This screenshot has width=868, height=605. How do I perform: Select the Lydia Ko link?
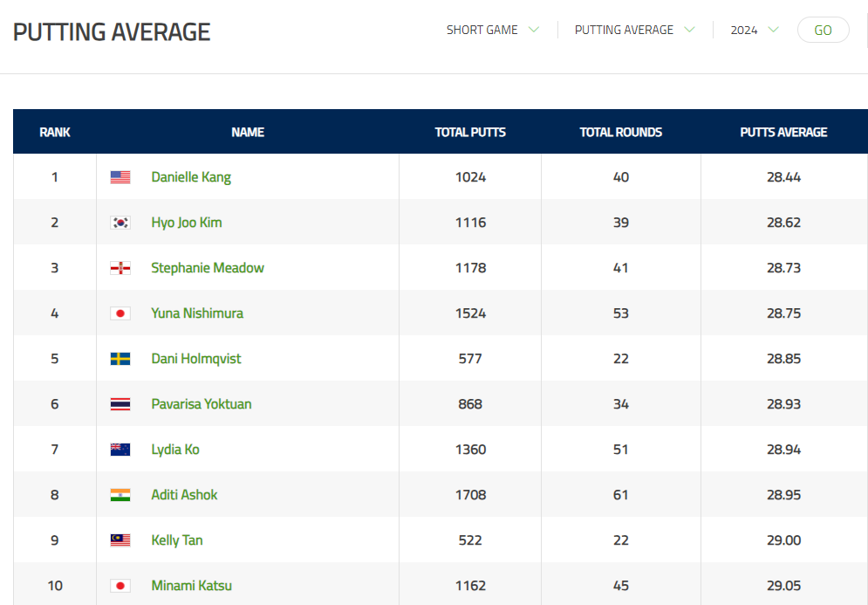[x=175, y=450]
